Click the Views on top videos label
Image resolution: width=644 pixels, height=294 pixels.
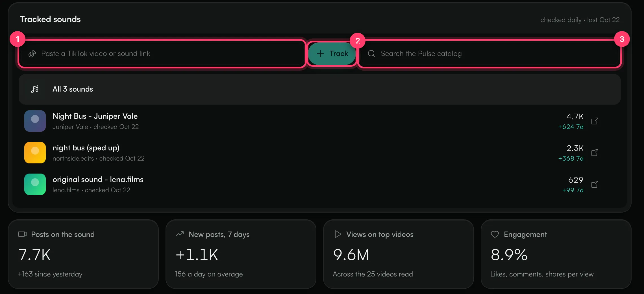tap(380, 234)
